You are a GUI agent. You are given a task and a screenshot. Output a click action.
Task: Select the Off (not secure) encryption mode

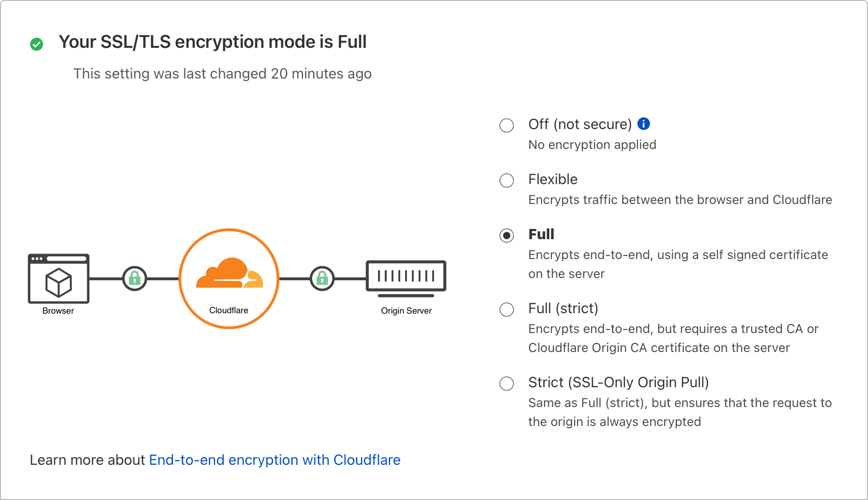(x=506, y=126)
